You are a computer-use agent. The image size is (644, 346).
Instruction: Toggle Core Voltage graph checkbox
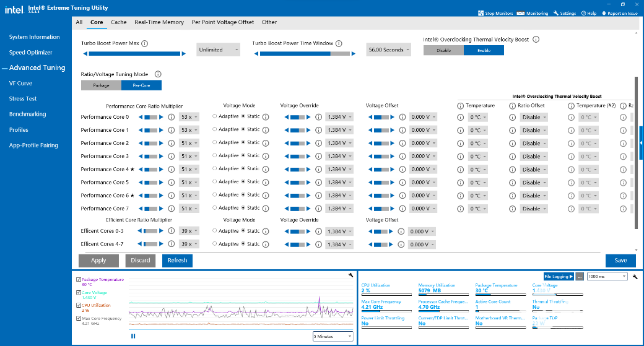[x=79, y=293]
